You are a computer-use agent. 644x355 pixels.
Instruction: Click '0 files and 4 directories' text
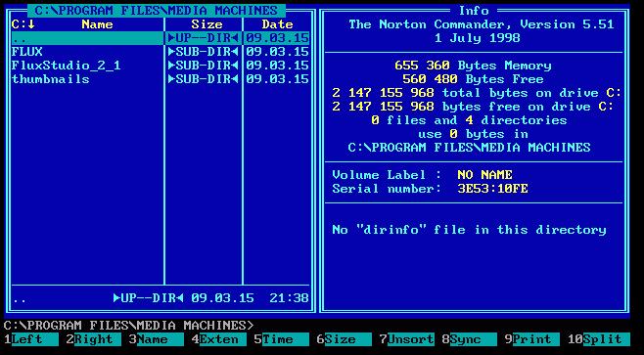click(x=469, y=120)
